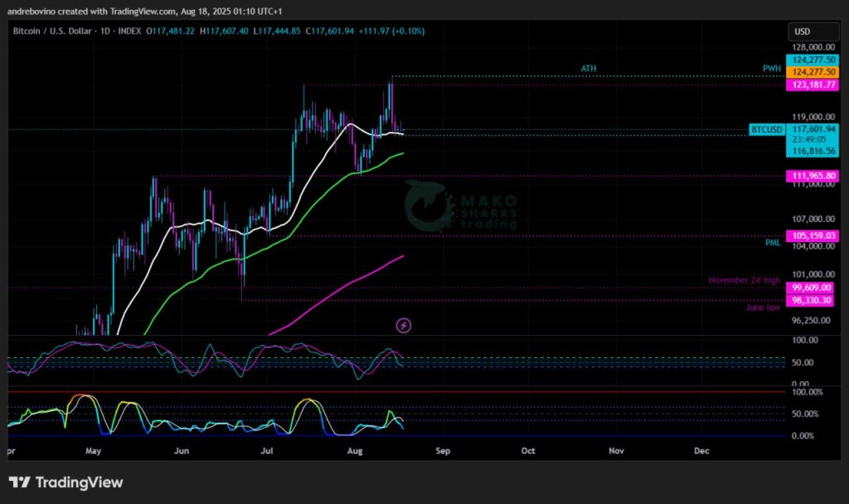Image resolution: width=849 pixels, height=504 pixels.
Task: Click the Sep marker on the time axis
Action: [x=443, y=452]
